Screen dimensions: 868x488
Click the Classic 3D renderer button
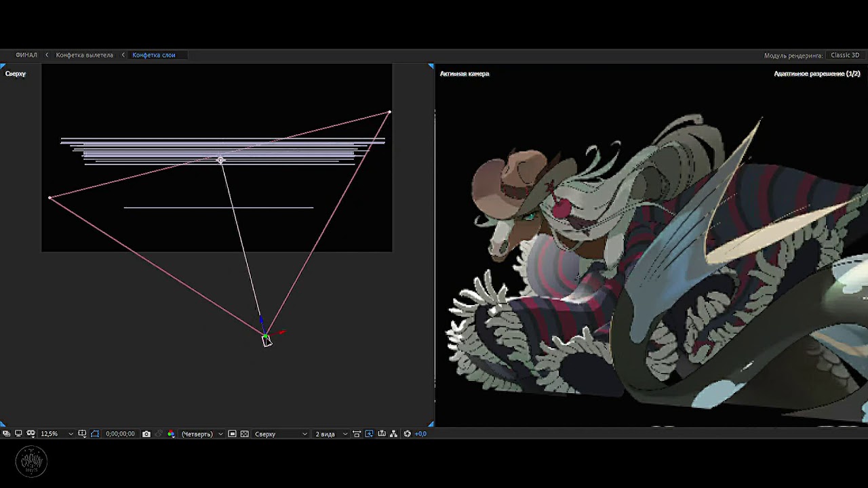[x=845, y=55]
